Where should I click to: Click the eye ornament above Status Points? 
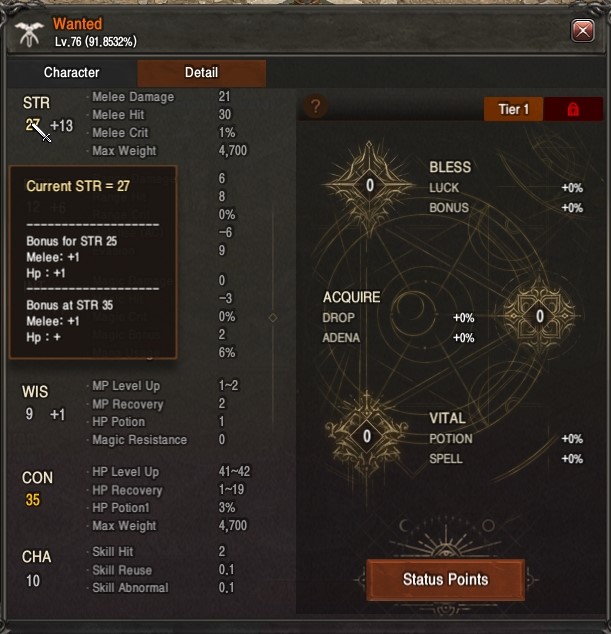point(445,551)
